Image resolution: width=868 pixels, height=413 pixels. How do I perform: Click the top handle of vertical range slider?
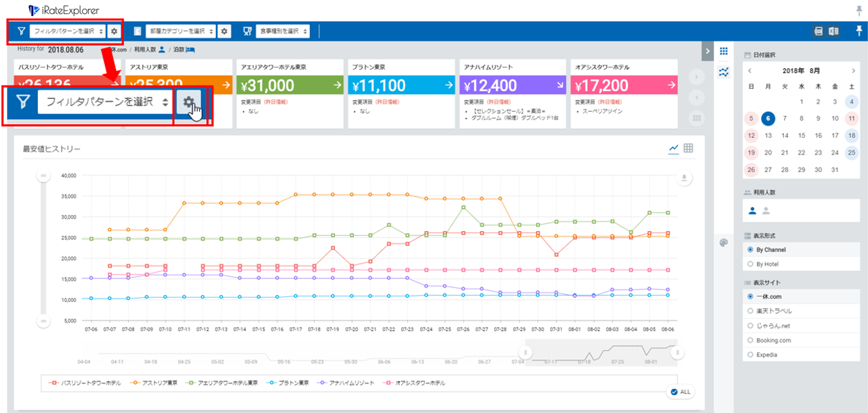coord(43,177)
